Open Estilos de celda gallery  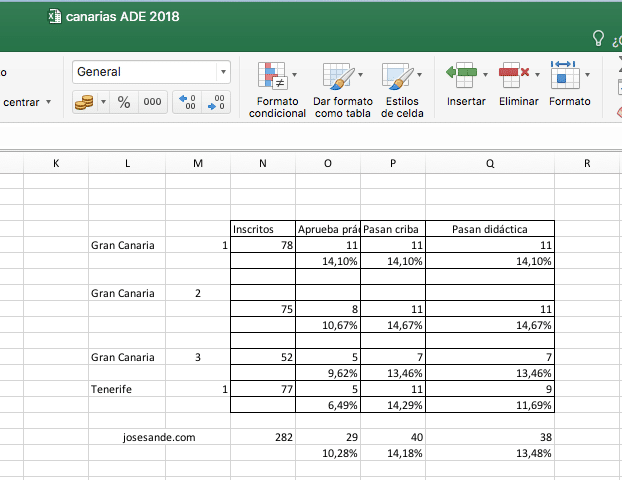click(397, 77)
